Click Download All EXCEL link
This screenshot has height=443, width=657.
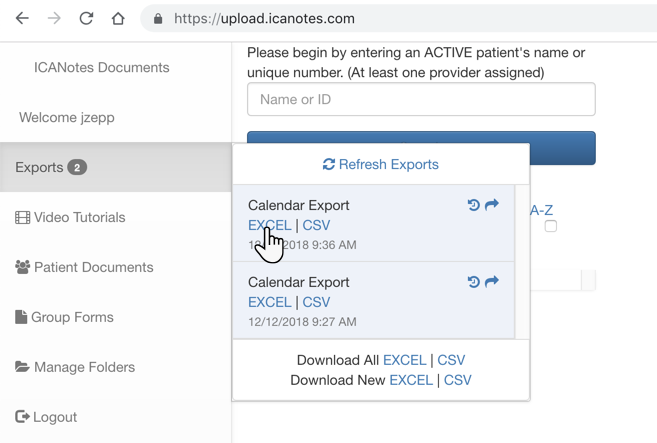404,360
